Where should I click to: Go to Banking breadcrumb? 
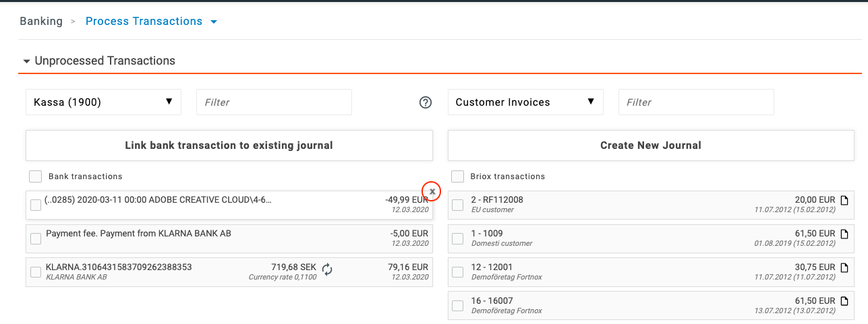[41, 22]
